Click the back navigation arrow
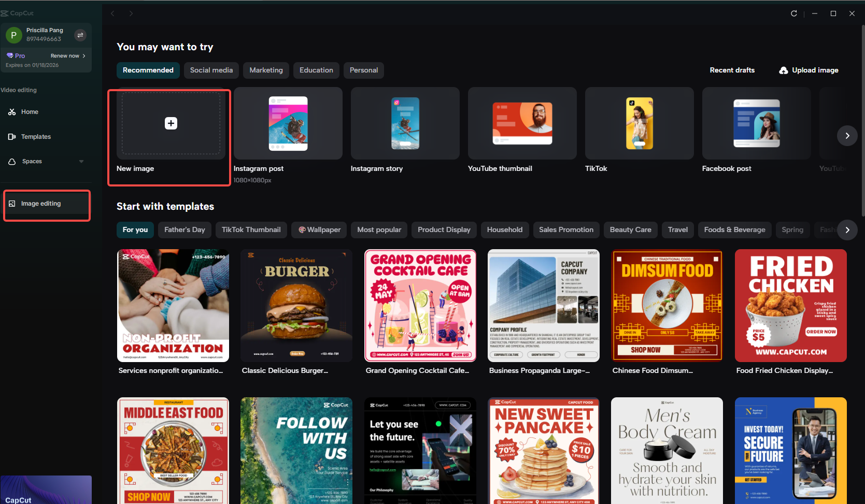Screen dimensions: 865x504 click(x=112, y=13)
